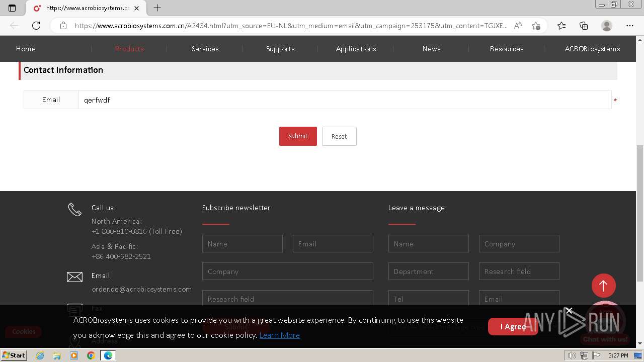Image resolution: width=644 pixels, height=362 pixels.
Task: Click the +1 800-810-0816 toll free number
Action: tap(137, 231)
